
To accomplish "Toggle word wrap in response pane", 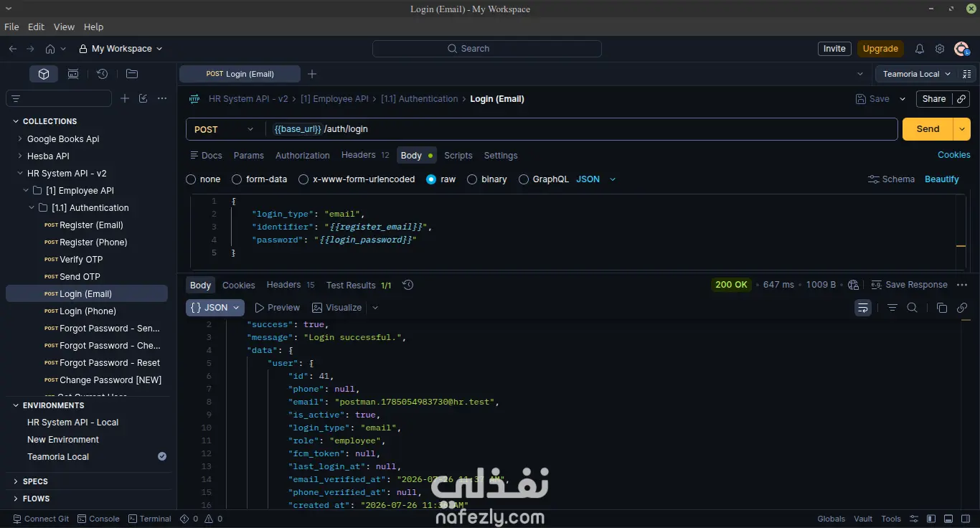I will tap(863, 308).
